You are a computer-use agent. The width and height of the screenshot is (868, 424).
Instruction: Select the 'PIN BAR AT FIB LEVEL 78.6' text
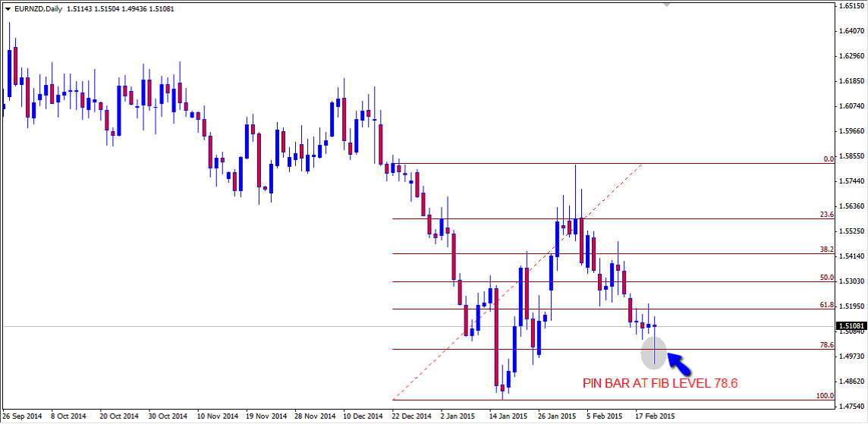(659, 383)
